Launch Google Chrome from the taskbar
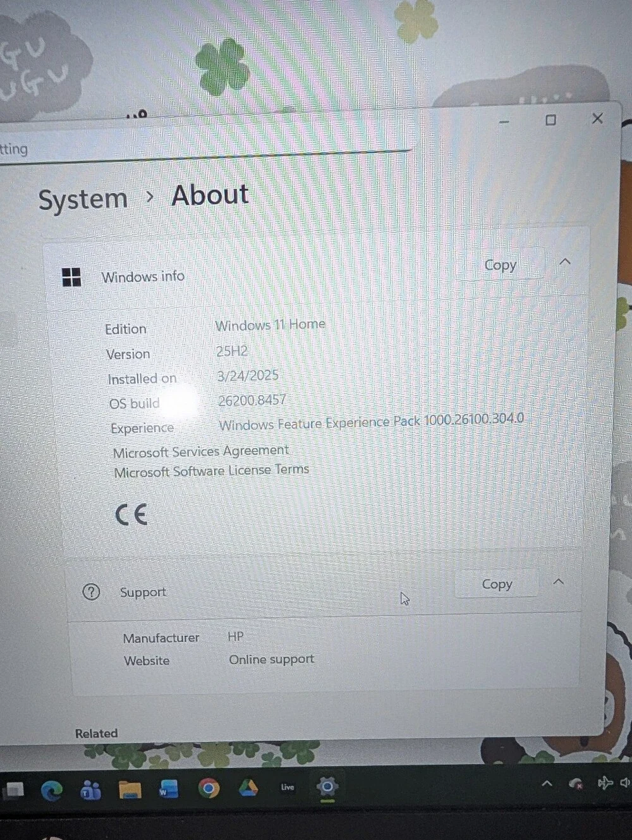Screen dimensions: 632x840 pyautogui.click(x=209, y=788)
